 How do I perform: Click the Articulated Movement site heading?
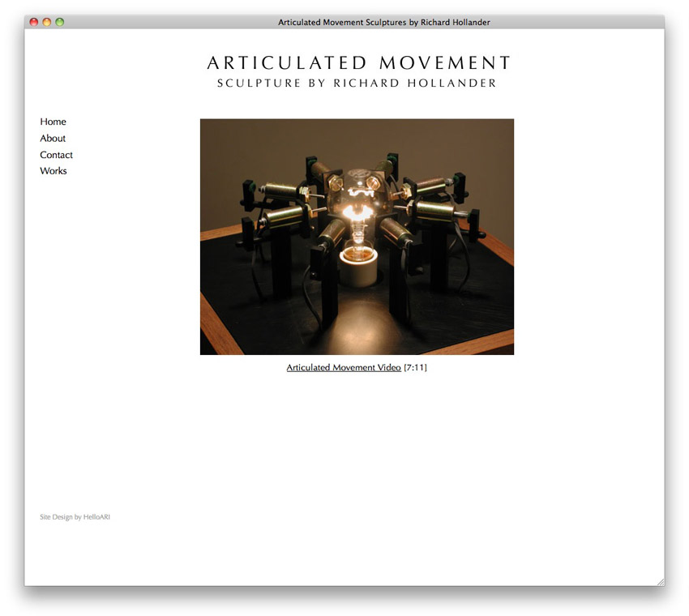tap(358, 63)
